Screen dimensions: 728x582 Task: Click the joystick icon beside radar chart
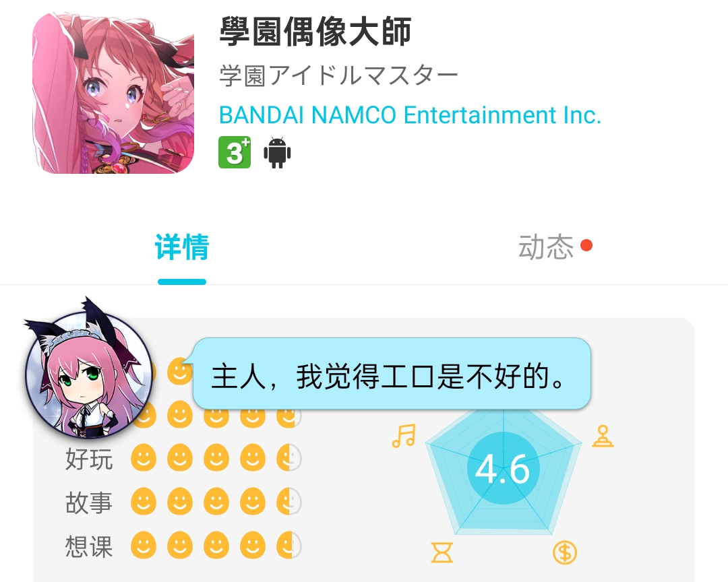pyautogui.click(x=603, y=436)
